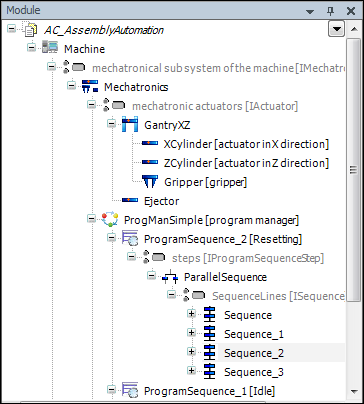This screenshot has height=404, width=364.
Task: Click the Machine node computer icon
Action: click(x=50, y=48)
